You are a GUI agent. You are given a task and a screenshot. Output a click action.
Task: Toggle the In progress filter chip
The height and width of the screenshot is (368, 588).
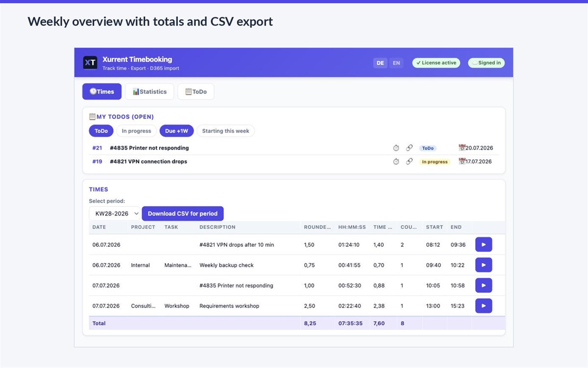(x=136, y=131)
